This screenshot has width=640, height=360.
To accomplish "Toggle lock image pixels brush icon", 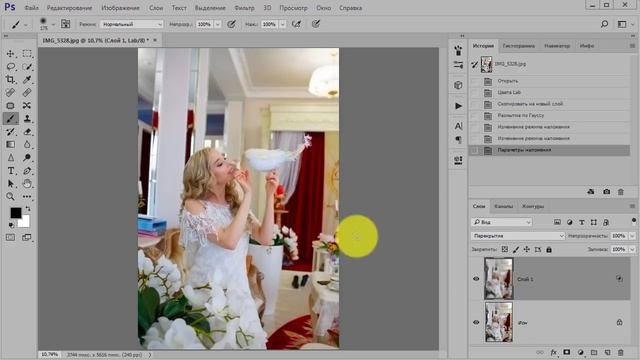I will (x=516, y=249).
